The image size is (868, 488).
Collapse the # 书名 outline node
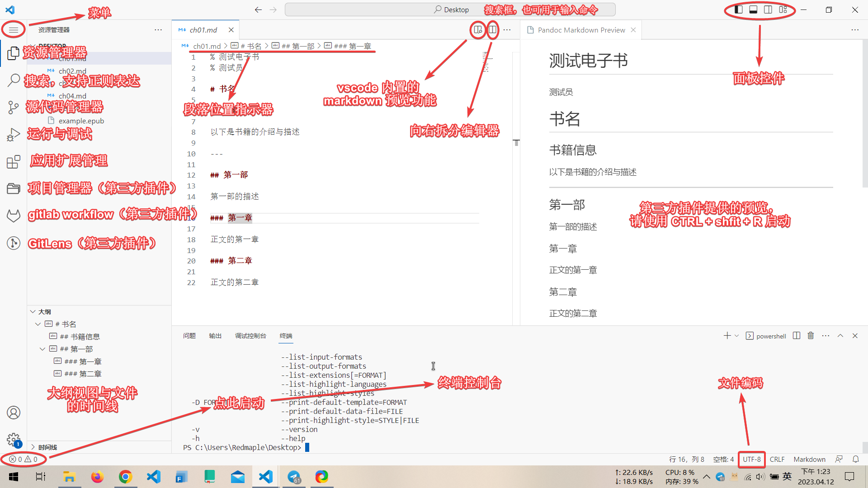pyautogui.click(x=38, y=324)
